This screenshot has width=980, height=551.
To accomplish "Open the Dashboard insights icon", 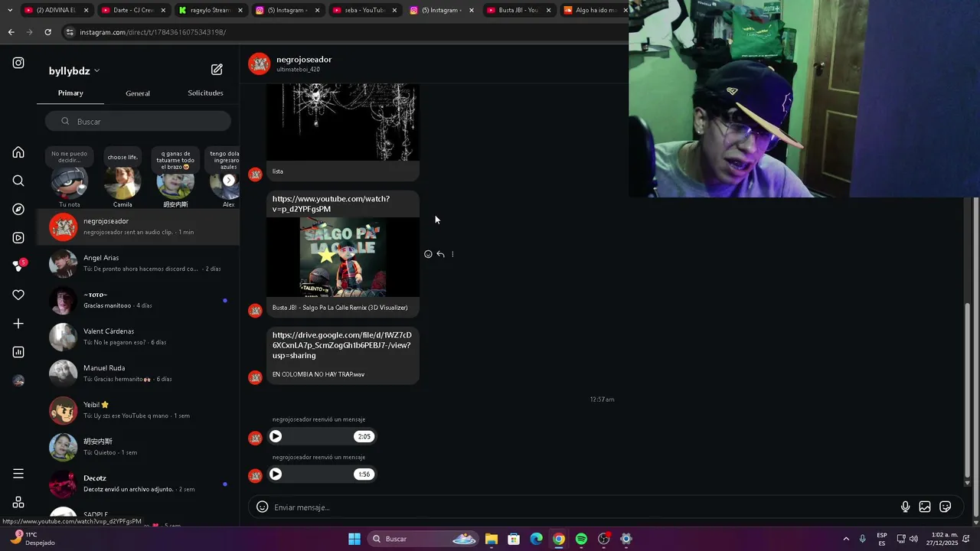I will coord(18,352).
